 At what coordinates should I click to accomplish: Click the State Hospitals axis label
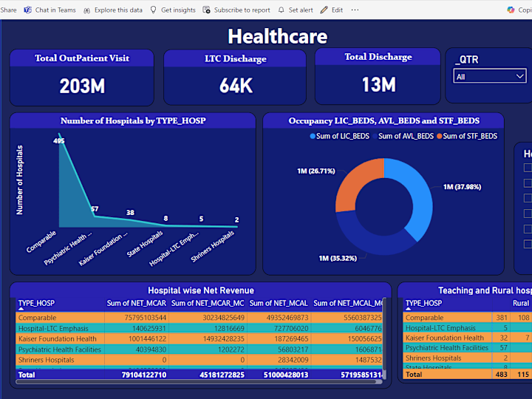(145, 244)
